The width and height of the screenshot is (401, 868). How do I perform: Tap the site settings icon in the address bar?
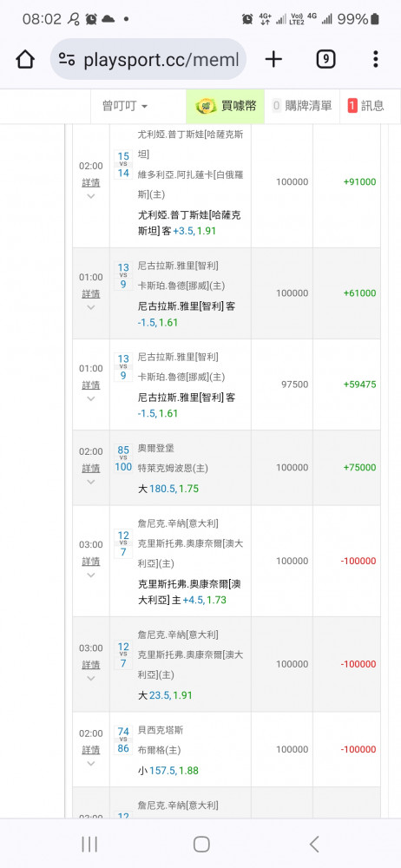point(67,59)
